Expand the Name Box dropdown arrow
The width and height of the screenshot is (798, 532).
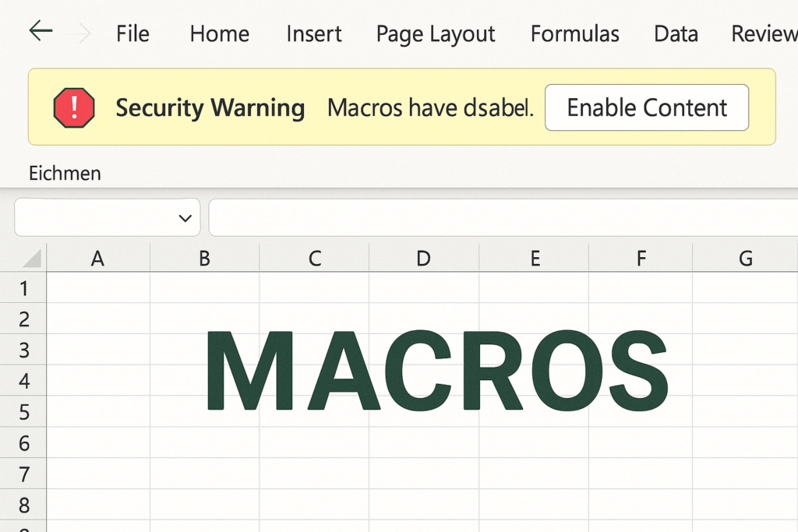click(185, 218)
